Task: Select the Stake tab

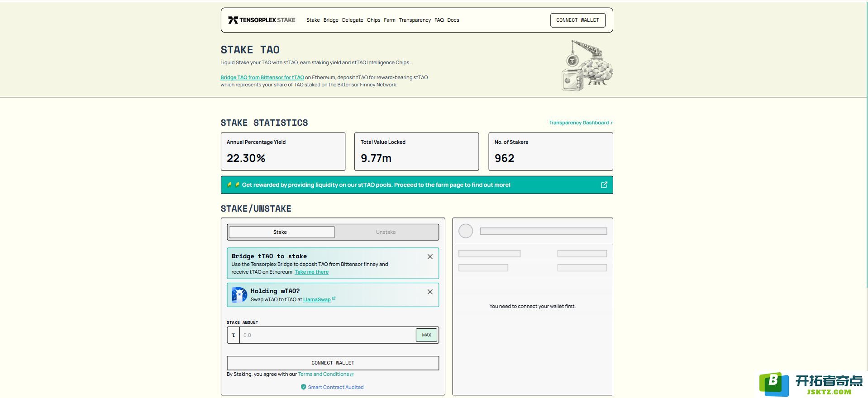Action: pos(281,232)
